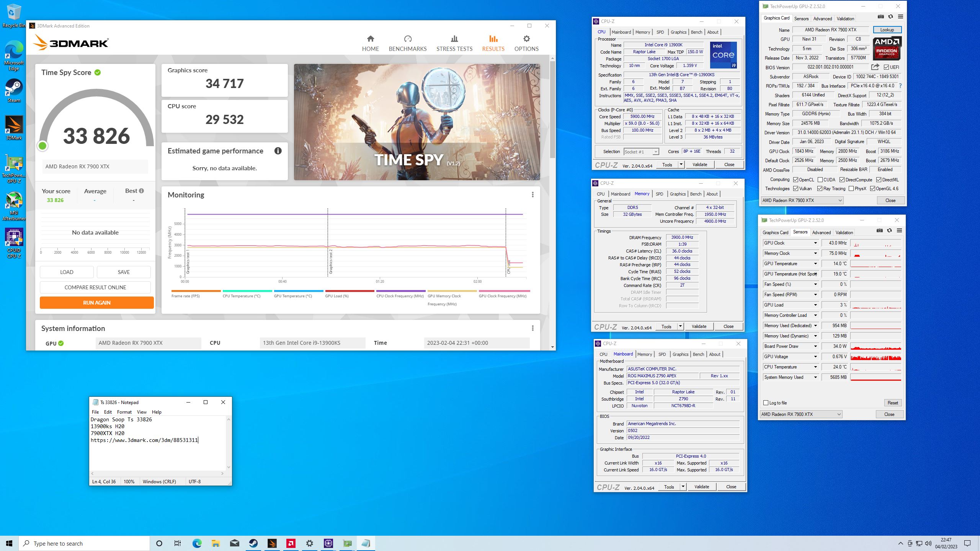The width and height of the screenshot is (980, 551).
Task: Click GPU Load (%) legend color bar
Action: pos(350,291)
